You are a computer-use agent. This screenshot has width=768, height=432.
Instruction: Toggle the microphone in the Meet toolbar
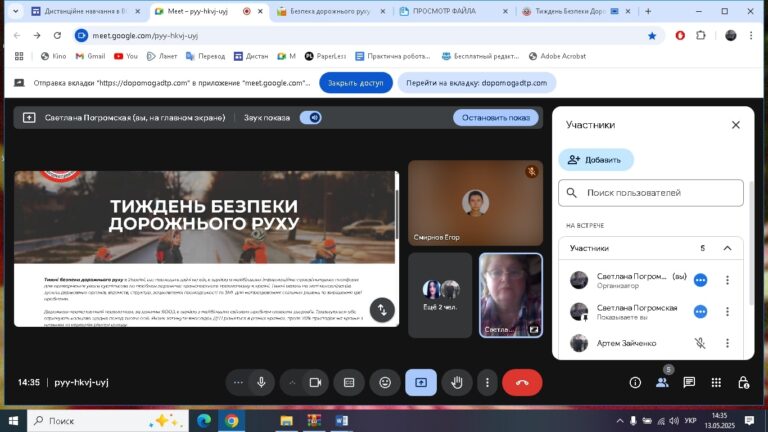[x=262, y=383]
